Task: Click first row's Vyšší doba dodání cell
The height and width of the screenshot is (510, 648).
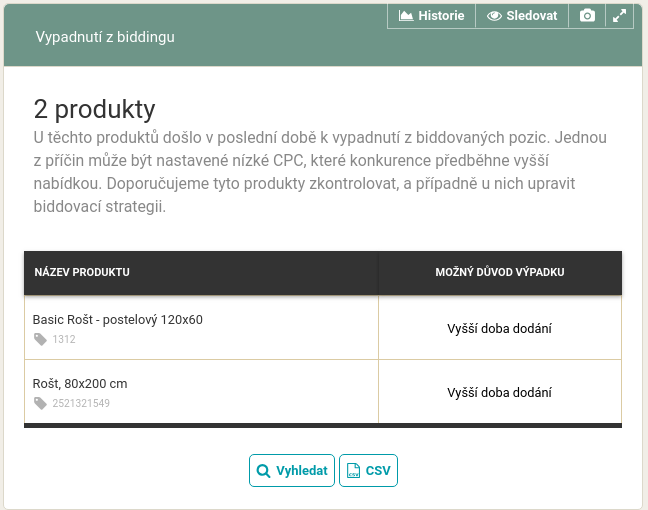Action: (500, 328)
